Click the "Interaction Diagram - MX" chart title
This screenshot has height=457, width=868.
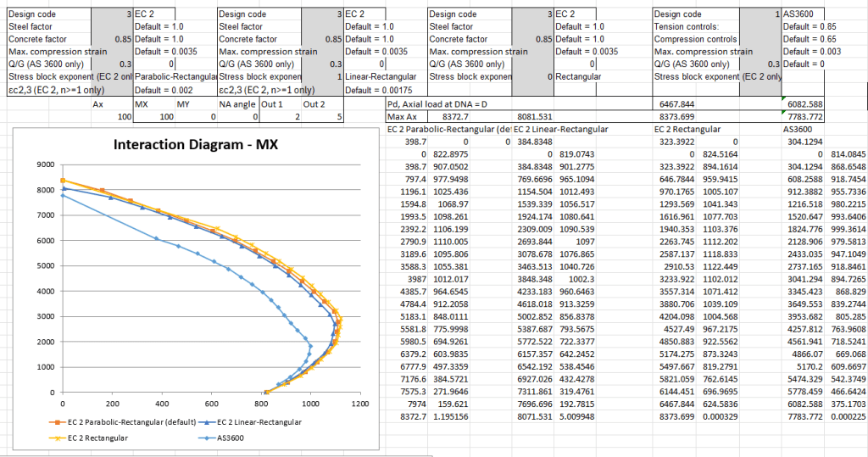(197, 145)
